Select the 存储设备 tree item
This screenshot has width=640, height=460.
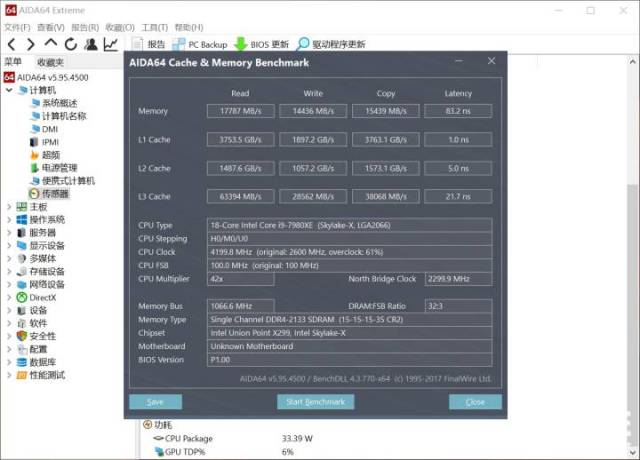point(41,271)
